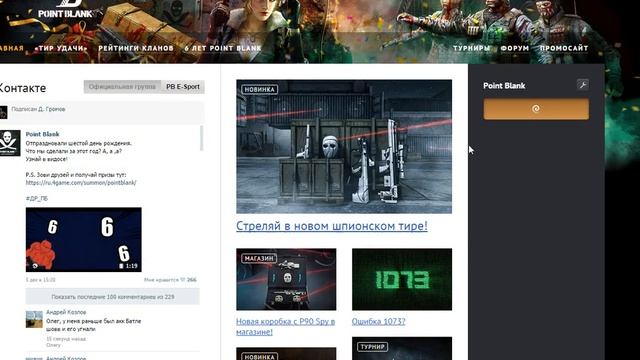The height and width of the screenshot is (360, 640).
Task: Switch to Официальная группа tab
Action: pyautogui.click(x=122, y=87)
